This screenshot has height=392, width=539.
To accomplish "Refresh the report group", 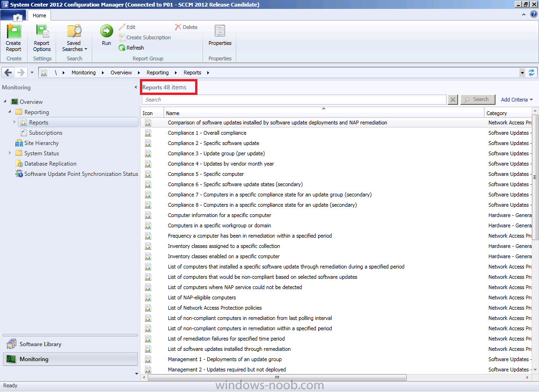I will click(131, 48).
